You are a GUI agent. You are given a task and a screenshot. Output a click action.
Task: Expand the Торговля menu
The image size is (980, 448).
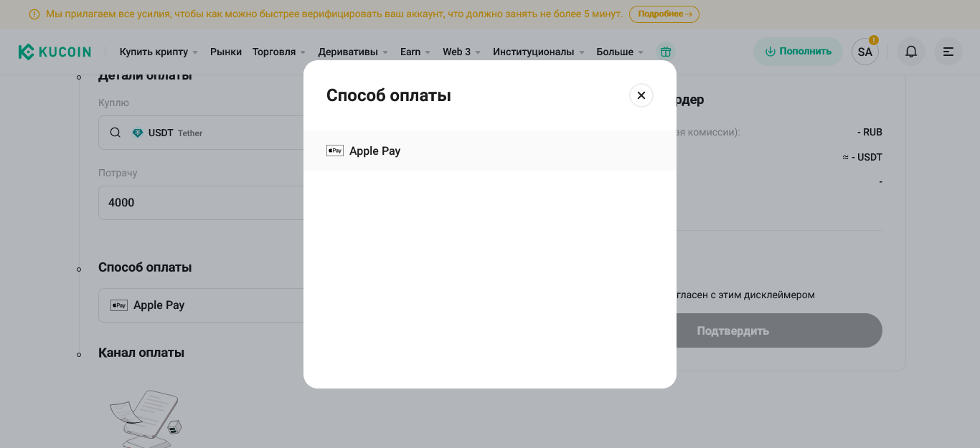click(x=279, y=52)
